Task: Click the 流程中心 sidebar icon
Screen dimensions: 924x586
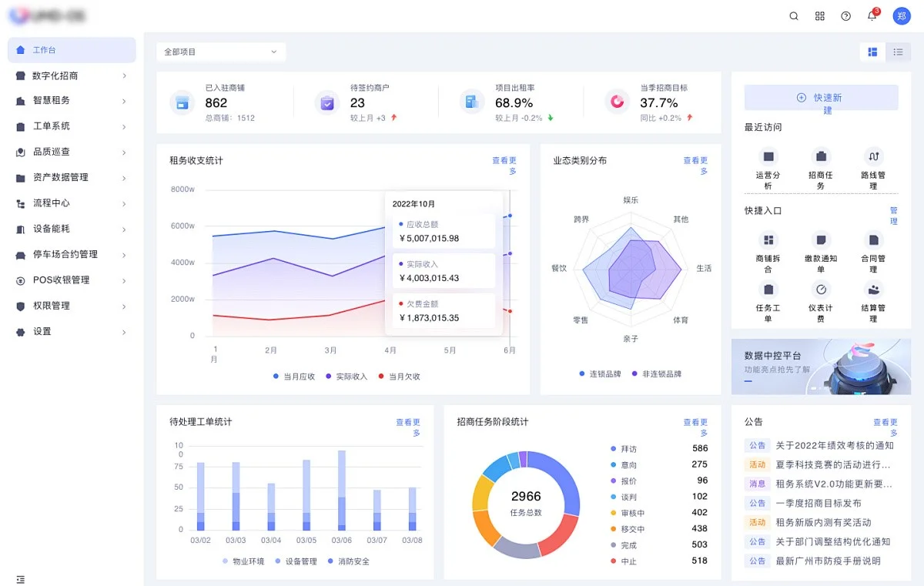Action: (x=21, y=203)
